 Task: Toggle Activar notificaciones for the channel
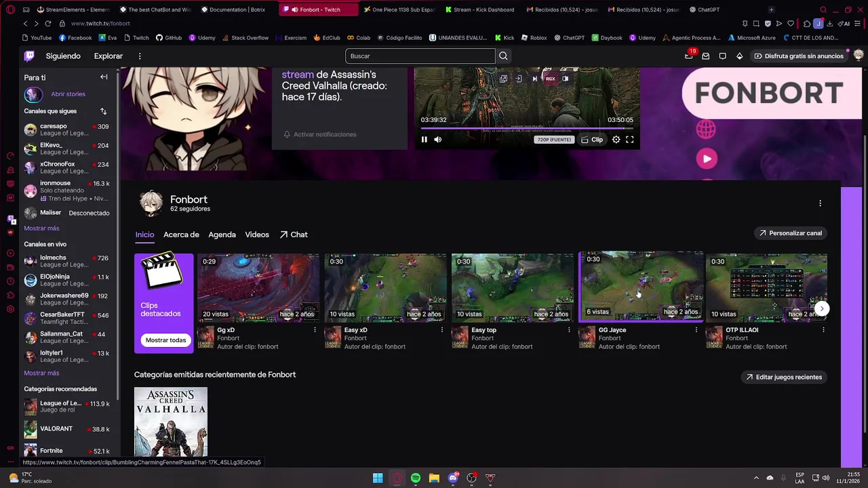320,134
